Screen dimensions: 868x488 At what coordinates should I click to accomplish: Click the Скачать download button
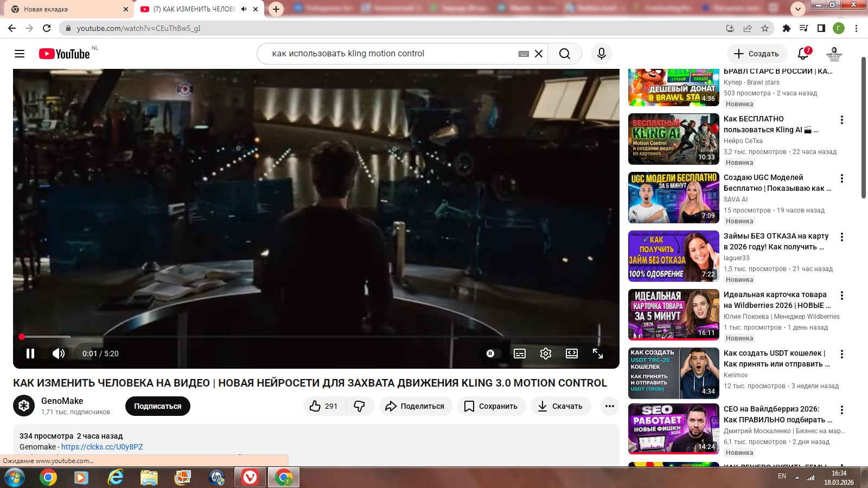[560, 406]
